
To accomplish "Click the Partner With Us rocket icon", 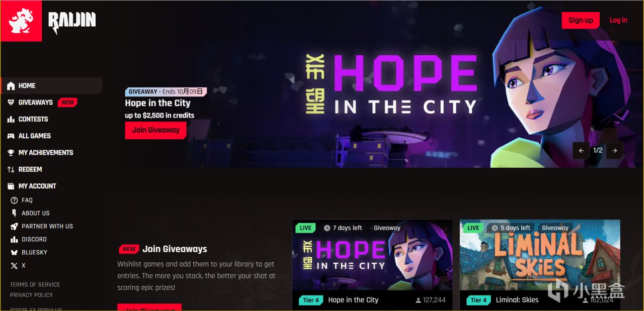I will [x=14, y=227].
